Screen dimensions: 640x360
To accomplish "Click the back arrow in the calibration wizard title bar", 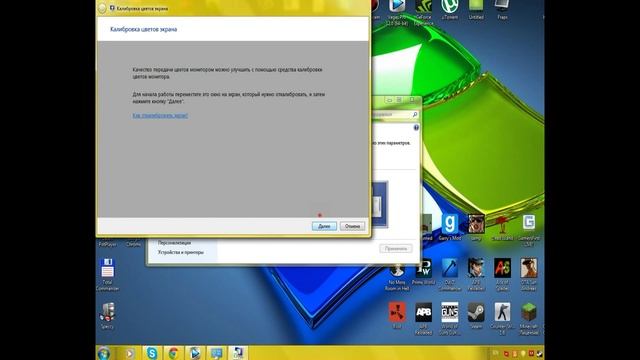I will click(102, 8).
